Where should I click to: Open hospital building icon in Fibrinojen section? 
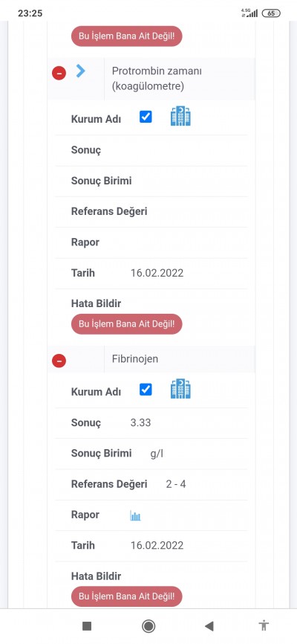pyautogui.click(x=180, y=388)
